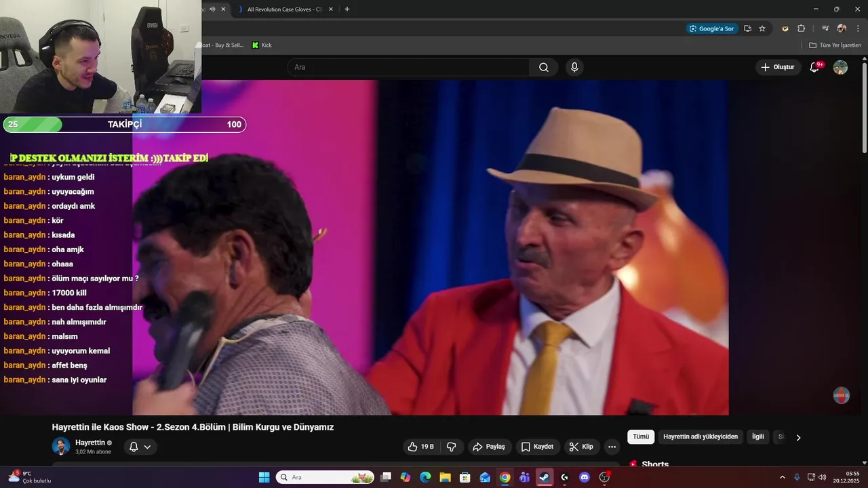The width and height of the screenshot is (868, 488).
Task: Open the three-dot more actions menu
Action: (612, 447)
